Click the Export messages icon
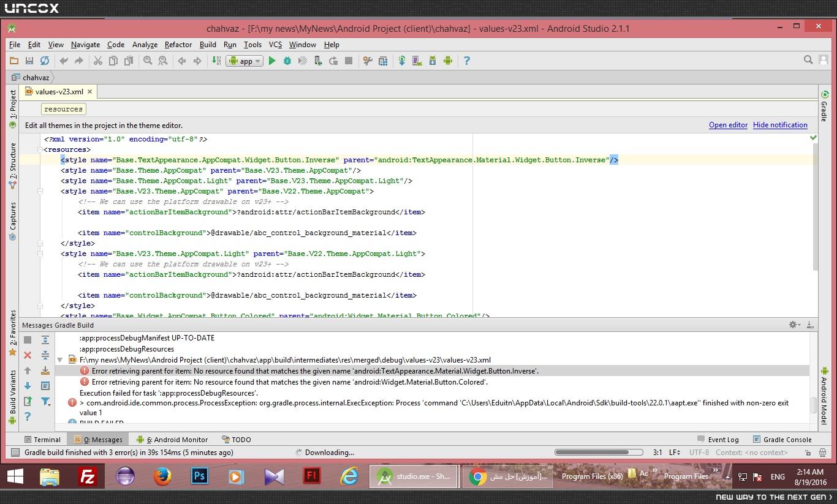 28,401
